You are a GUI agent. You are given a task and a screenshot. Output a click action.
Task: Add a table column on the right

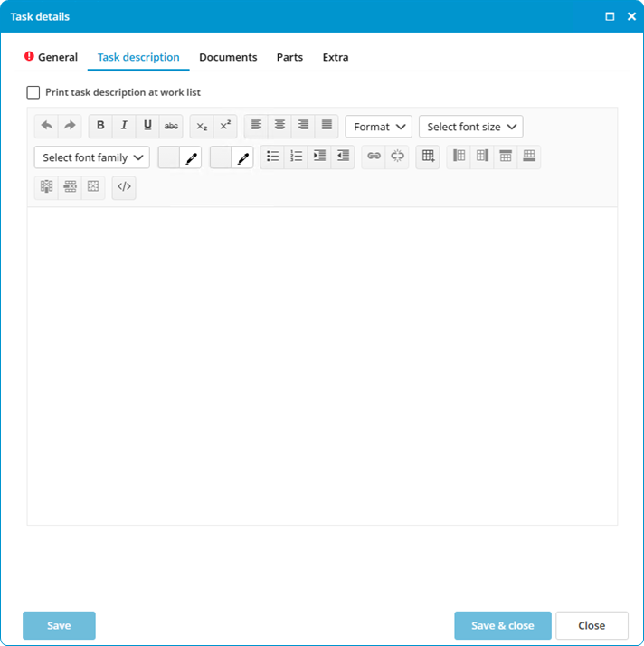click(482, 157)
